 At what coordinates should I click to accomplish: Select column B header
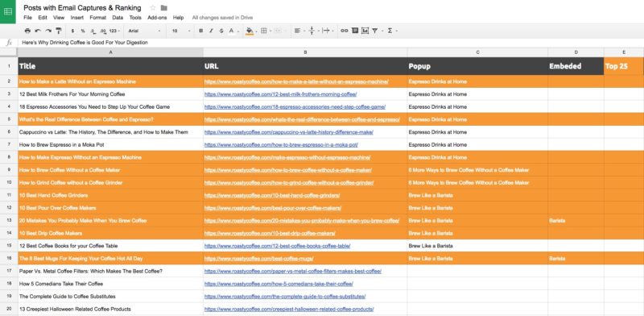pyautogui.click(x=305, y=52)
